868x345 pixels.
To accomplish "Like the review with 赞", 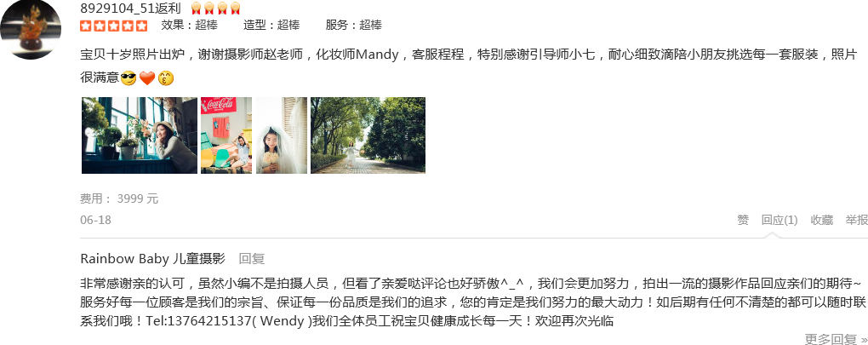I will (x=743, y=220).
